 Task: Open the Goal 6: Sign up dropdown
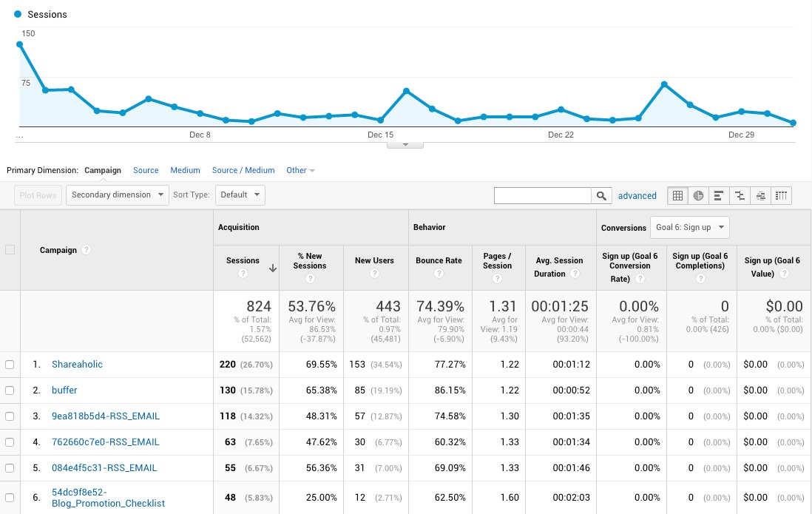689,228
